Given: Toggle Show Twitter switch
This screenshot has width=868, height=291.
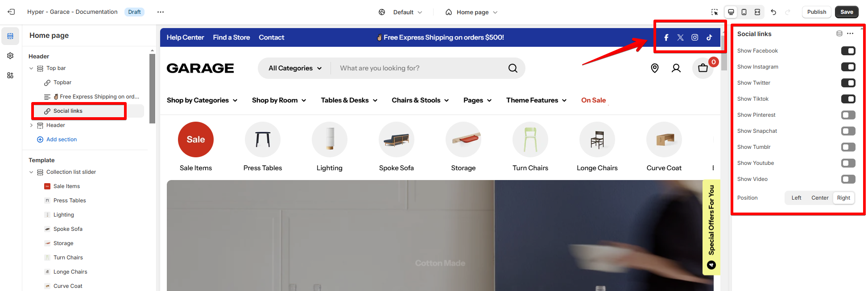Looking at the screenshot, I should (x=848, y=83).
